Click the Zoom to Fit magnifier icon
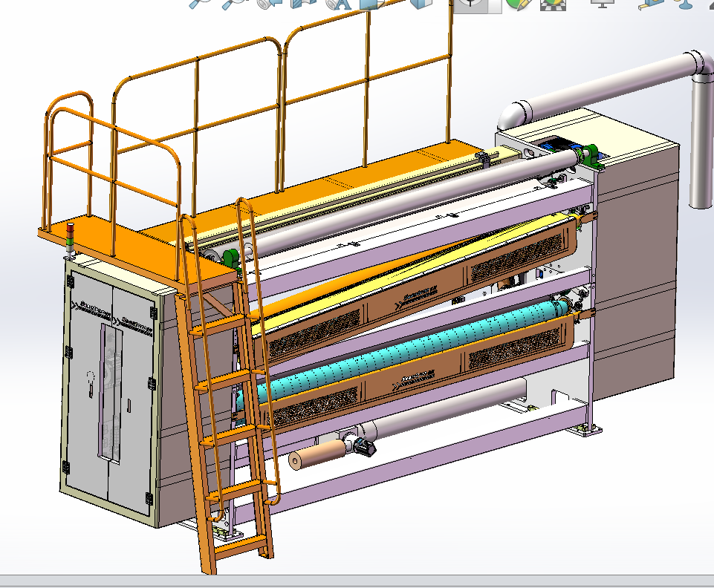This screenshot has width=714, height=588. point(199,2)
